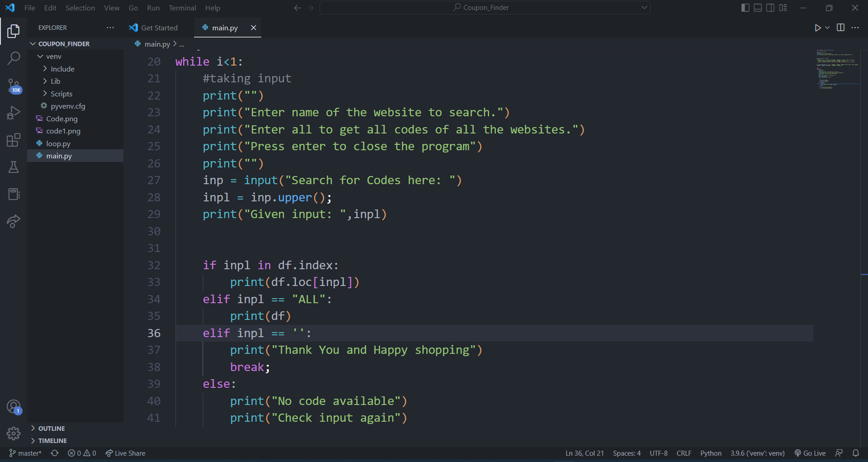This screenshot has height=462, width=868.
Task: Open editor More Actions menu
Action: [855, 28]
